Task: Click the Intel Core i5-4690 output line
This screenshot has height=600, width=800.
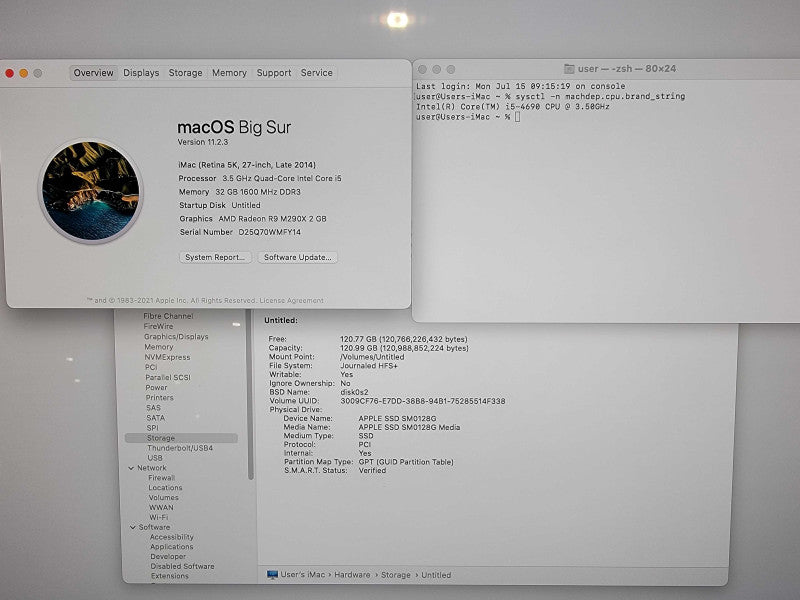Action: (513, 107)
